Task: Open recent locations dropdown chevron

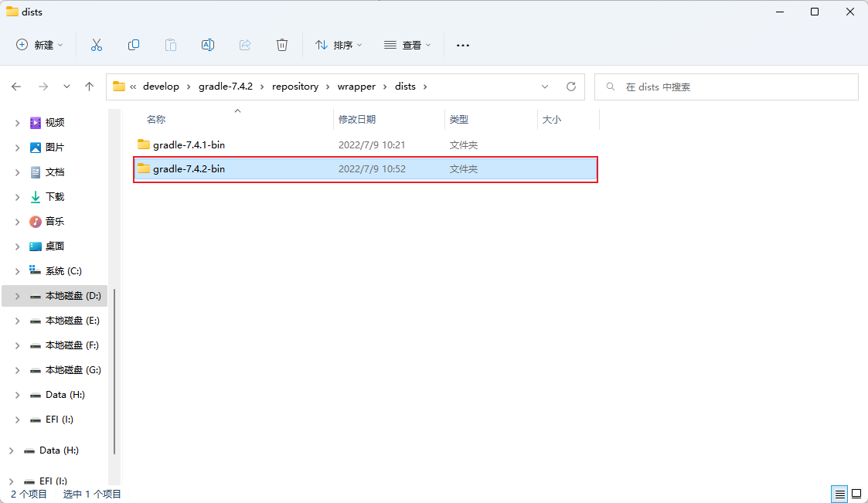Action: pyautogui.click(x=66, y=87)
